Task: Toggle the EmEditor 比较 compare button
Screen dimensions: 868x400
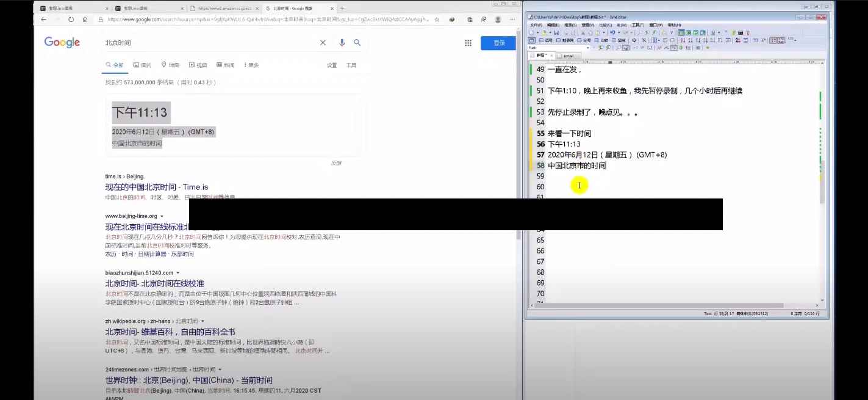Action: click(601, 40)
